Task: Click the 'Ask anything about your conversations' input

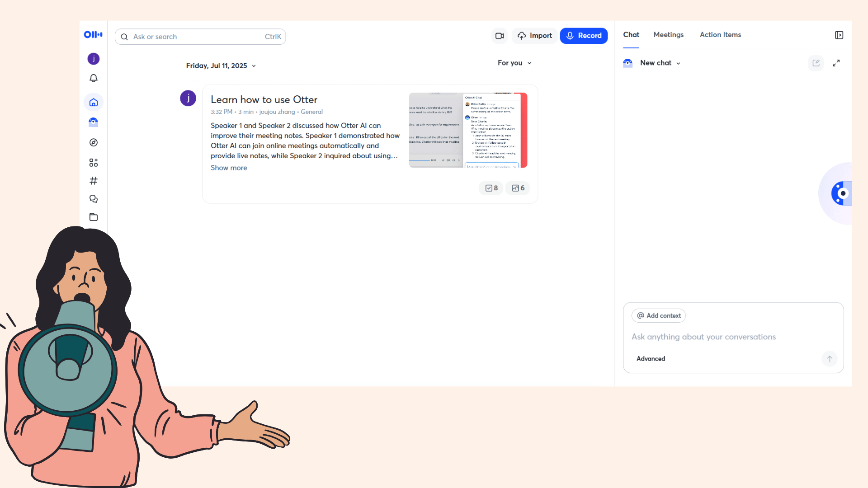Action: [703, 337]
